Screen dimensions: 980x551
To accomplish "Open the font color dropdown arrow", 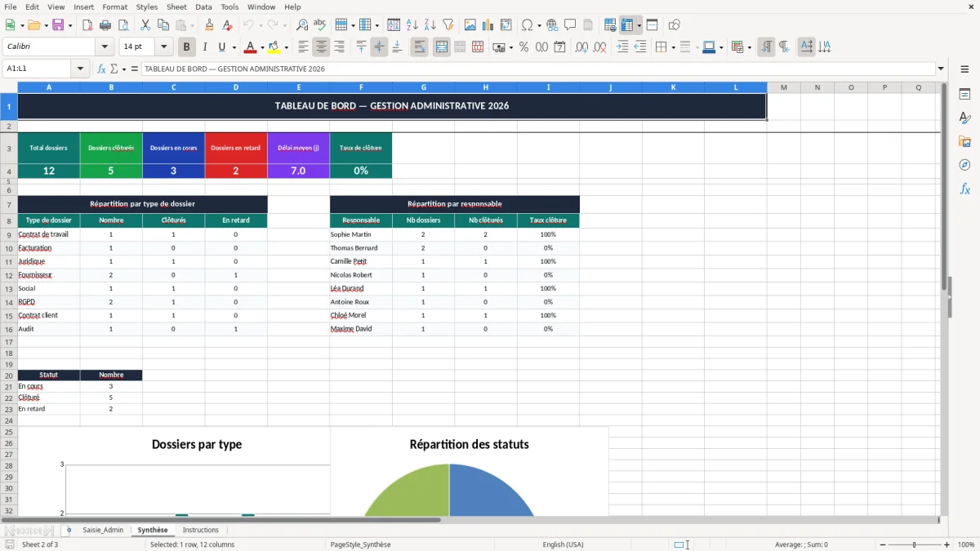I will point(261,47).
